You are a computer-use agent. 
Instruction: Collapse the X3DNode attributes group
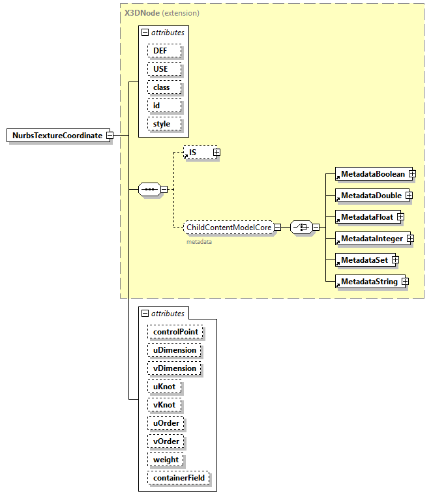145,32
